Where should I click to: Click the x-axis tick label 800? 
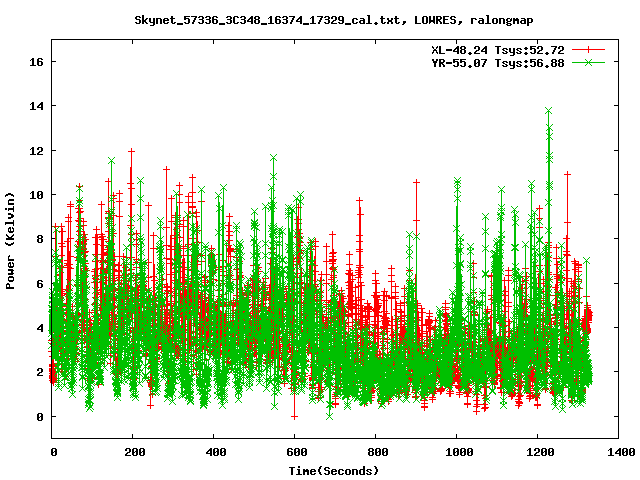coord(377,452)
